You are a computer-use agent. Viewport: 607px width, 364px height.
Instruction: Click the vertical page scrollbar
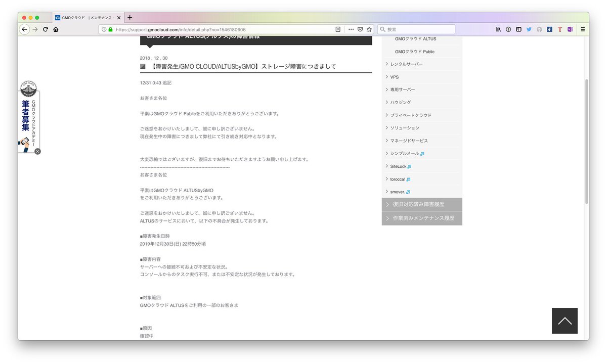(587, 142)
